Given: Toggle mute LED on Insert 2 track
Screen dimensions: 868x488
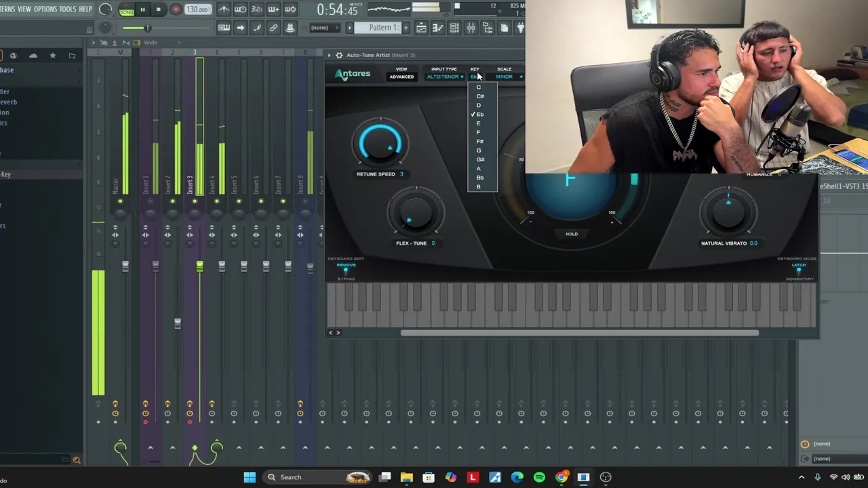Looking at the screenshot, I should [172, 202].
